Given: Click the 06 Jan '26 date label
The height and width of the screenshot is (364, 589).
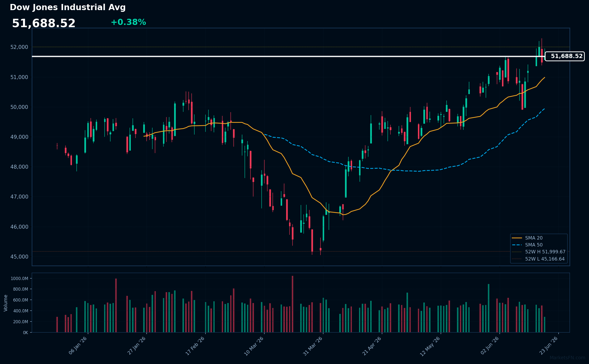Looking at the screenshot, I should pyautogui.click(x=78, y=346).
